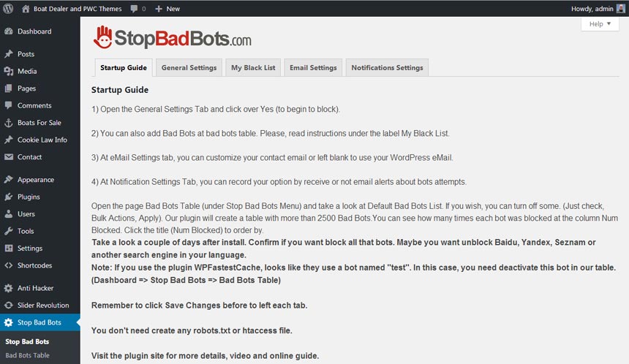Go to the Notifications Settings tab
This screenshot has width=629, height=364.
coord(387,68)
